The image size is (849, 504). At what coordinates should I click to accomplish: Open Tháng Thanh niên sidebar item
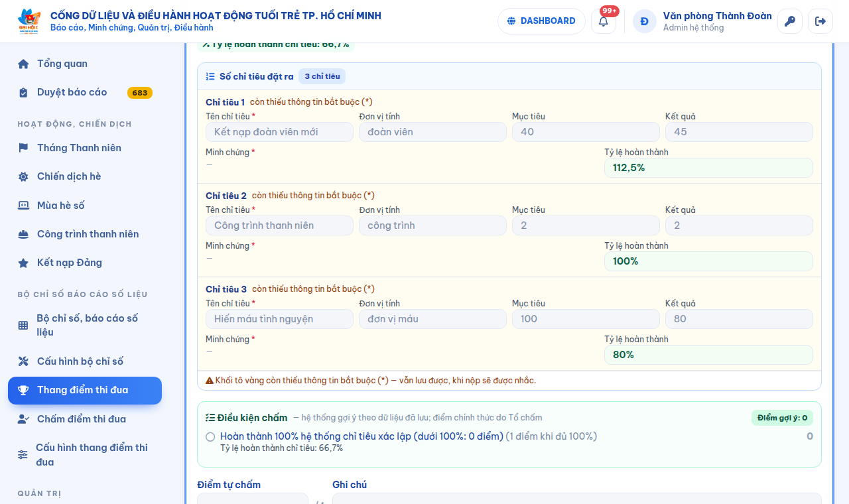coord(85,148)
